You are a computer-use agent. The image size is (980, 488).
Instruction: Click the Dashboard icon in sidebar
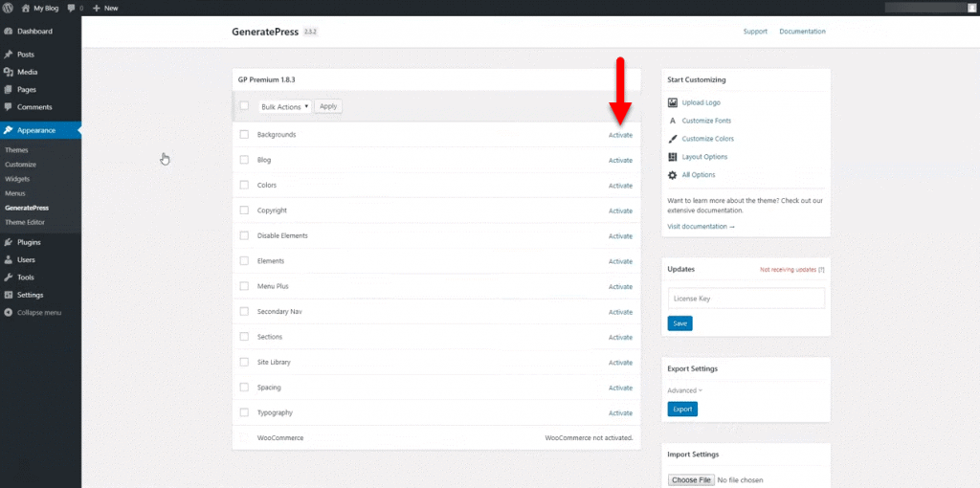click(9, 32)
